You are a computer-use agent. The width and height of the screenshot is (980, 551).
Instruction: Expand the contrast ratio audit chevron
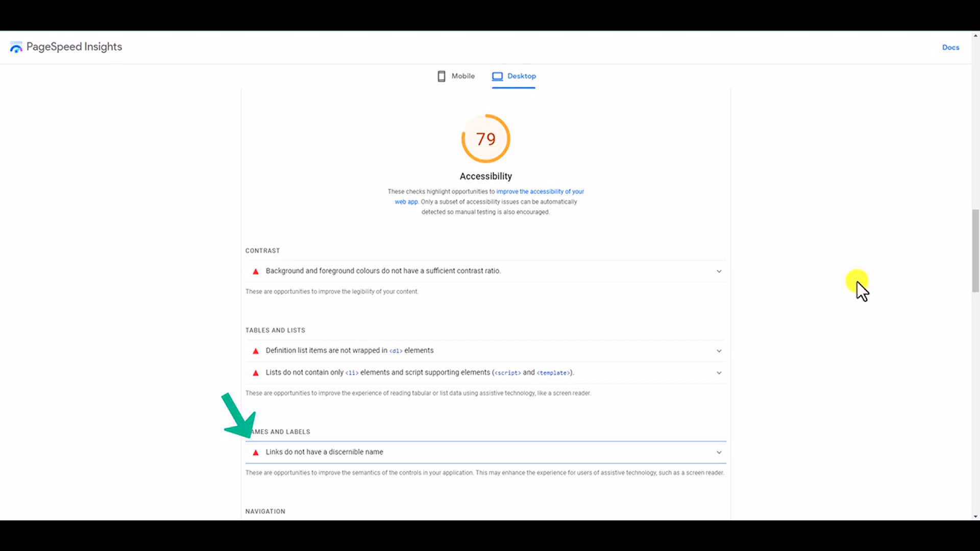(x=719, y=271)
